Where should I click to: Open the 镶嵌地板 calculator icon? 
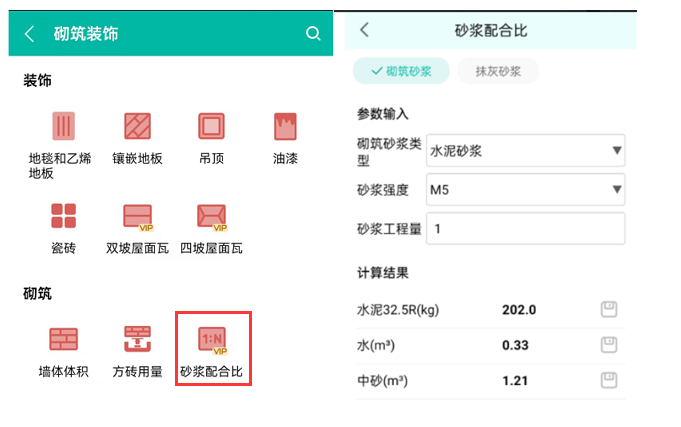pos(137,127)
